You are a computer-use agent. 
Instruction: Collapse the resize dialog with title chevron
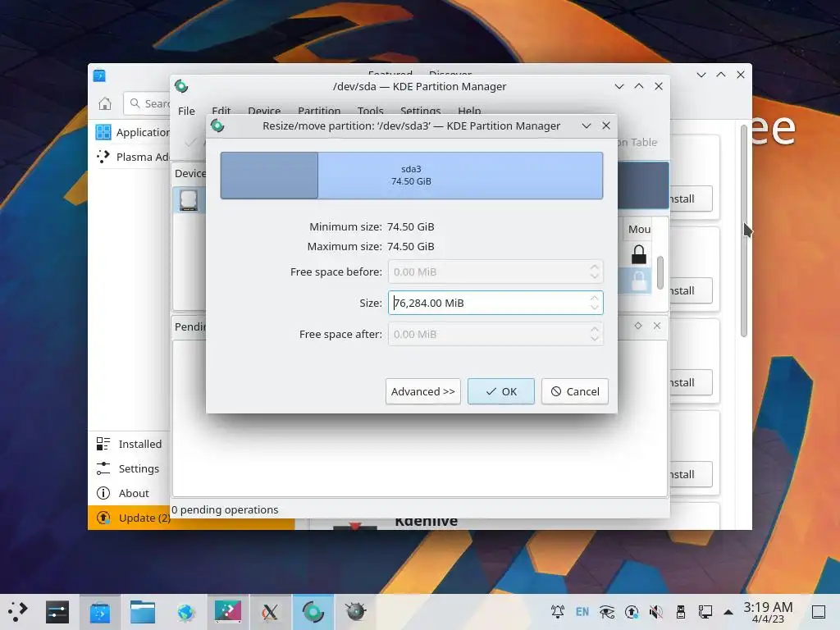[x=587, y=126]
